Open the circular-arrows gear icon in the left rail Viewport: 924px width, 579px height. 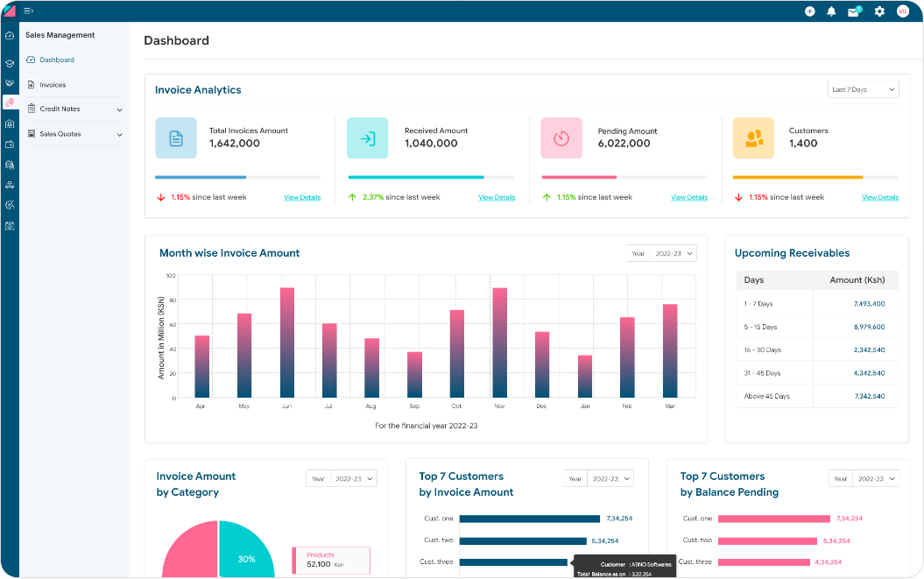pos(10,205)
